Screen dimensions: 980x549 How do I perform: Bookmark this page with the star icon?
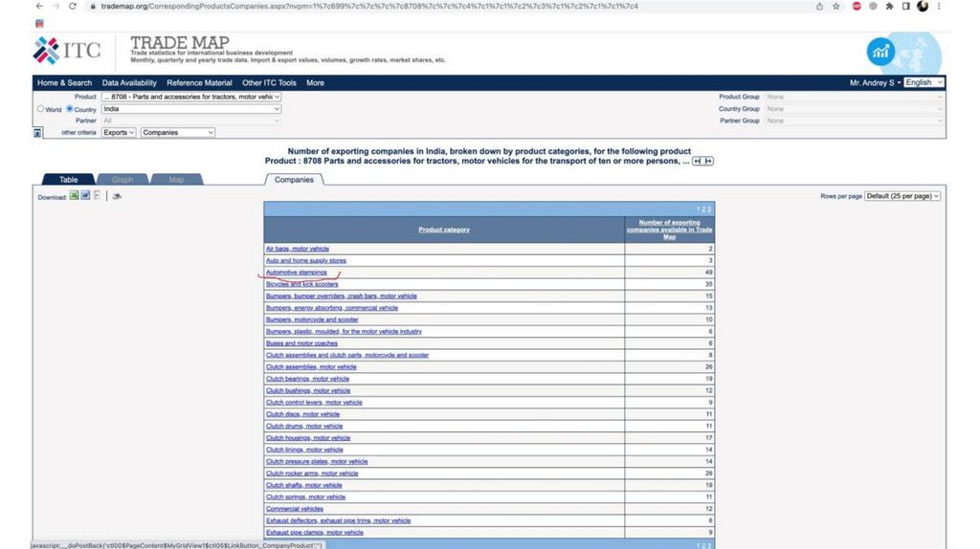(x=836, y=6)
